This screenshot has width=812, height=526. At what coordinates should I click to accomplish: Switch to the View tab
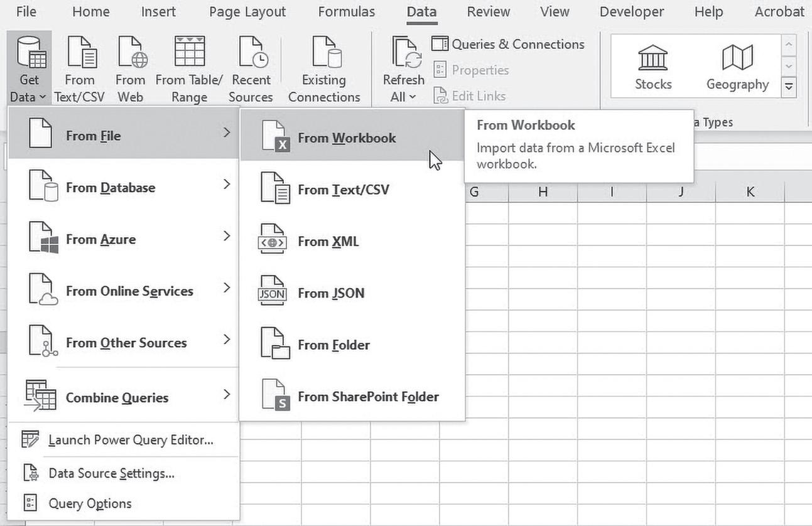[555, 11]
